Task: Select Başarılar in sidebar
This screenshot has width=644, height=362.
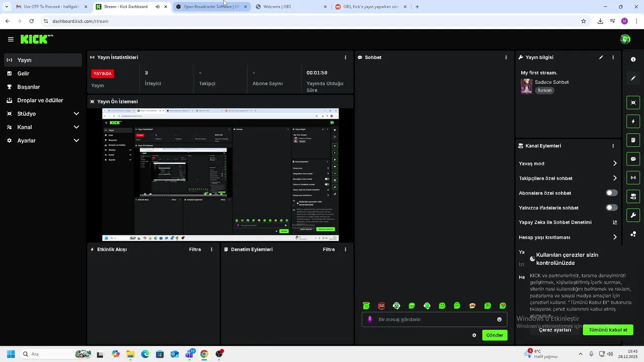Action: click(x=43, y=87)
